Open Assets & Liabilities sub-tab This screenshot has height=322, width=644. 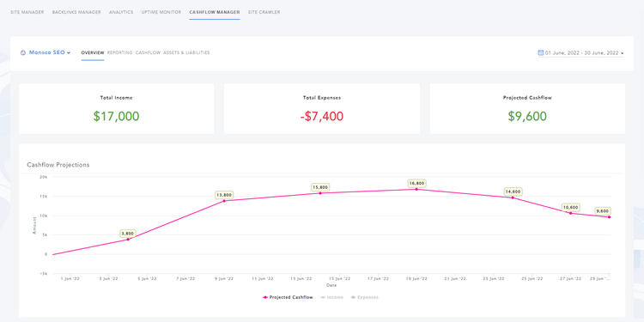point(186,53)
